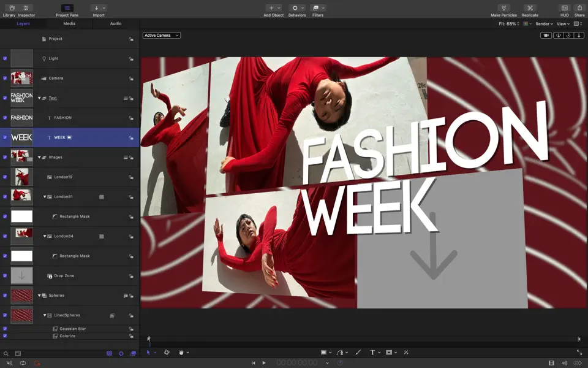Open the Inspector panel
Screen dimensions: 588x368
pyautogui.click(x=26, y=9)
